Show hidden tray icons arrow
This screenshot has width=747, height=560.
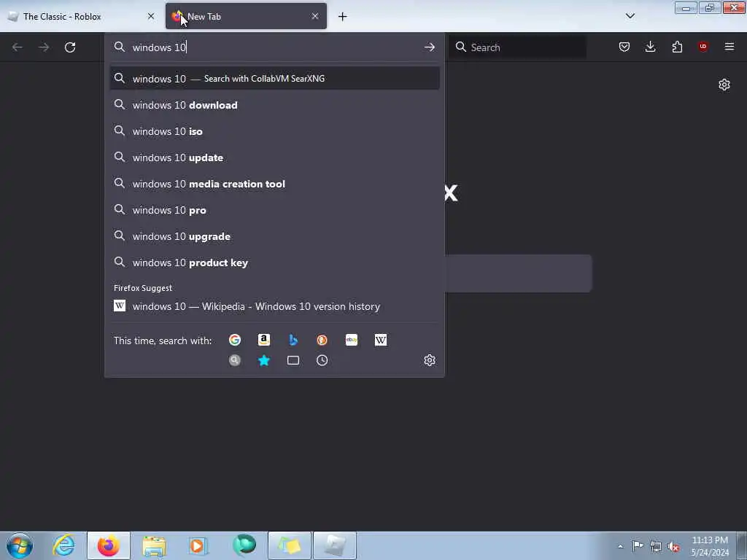click(620, 547)
